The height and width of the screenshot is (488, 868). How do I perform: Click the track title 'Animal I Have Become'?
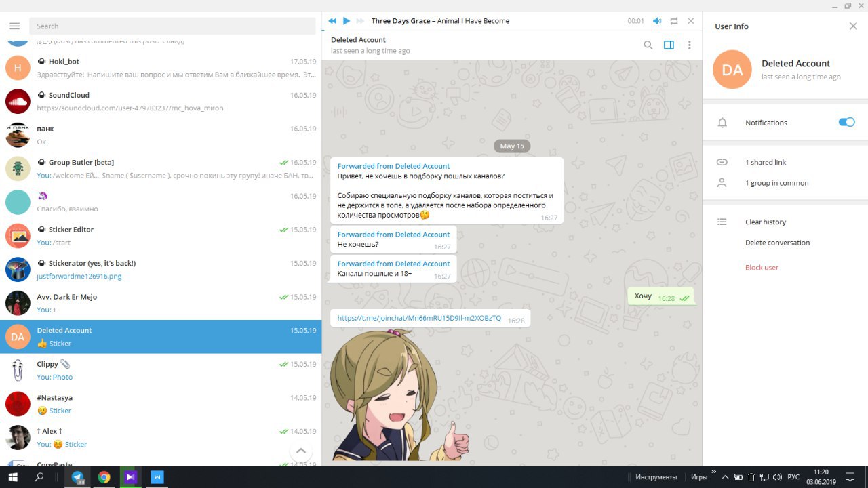(x=473, y=21)
